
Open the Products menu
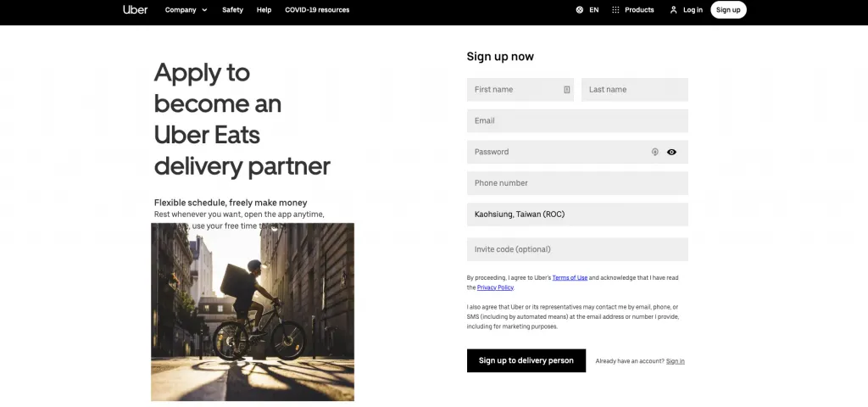(x=639, y=10)
